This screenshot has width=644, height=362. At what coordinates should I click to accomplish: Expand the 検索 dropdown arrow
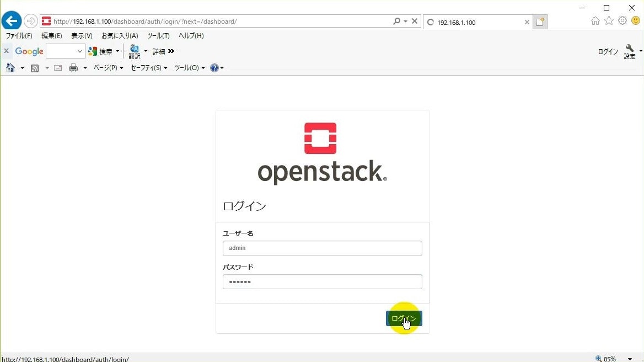tap(117, 51)
